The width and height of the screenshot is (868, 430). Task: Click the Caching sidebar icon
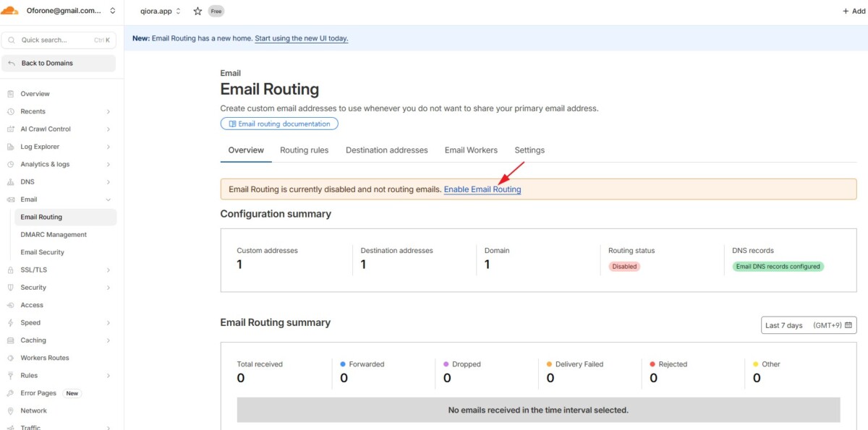click(x=11, y=340)
